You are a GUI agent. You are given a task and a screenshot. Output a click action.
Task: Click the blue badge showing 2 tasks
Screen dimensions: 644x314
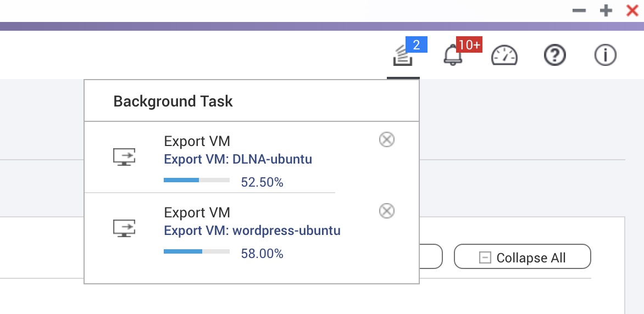pyautogui.click(x=417, y=45)
